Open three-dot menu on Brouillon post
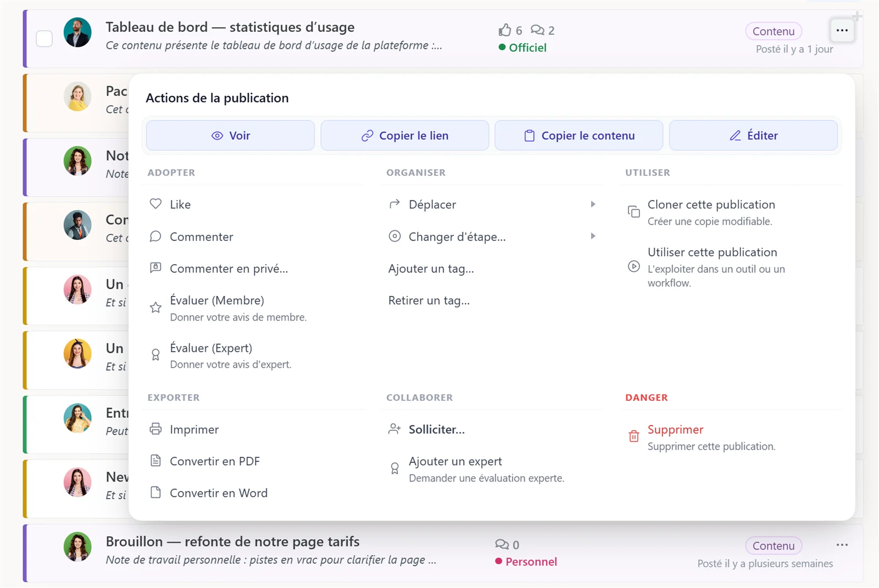The height and width of the screenshot is (588, 879). 842,545
